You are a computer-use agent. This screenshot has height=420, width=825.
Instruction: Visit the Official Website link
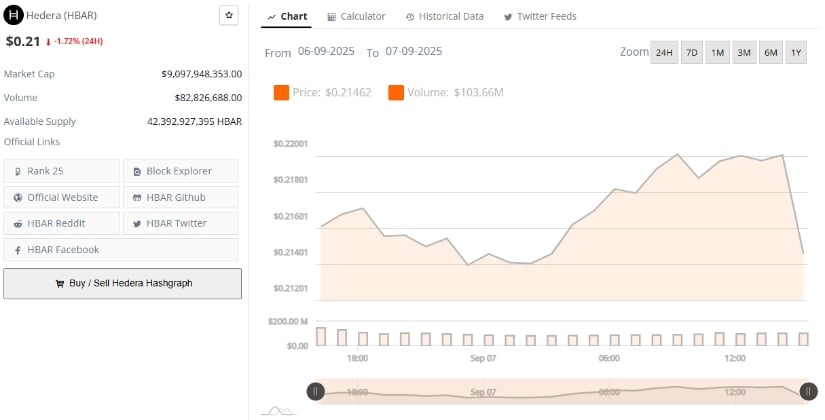click(x=62, y=197)
